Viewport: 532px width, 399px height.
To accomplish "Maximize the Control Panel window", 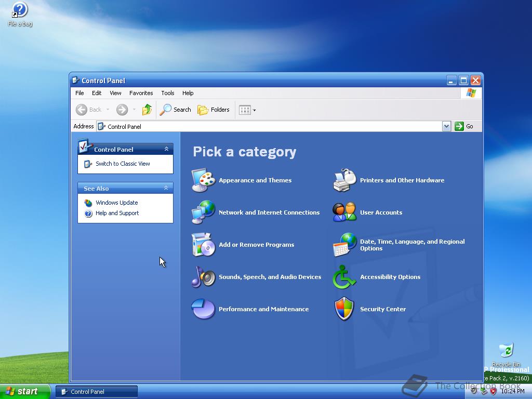I will pos(463,81).
